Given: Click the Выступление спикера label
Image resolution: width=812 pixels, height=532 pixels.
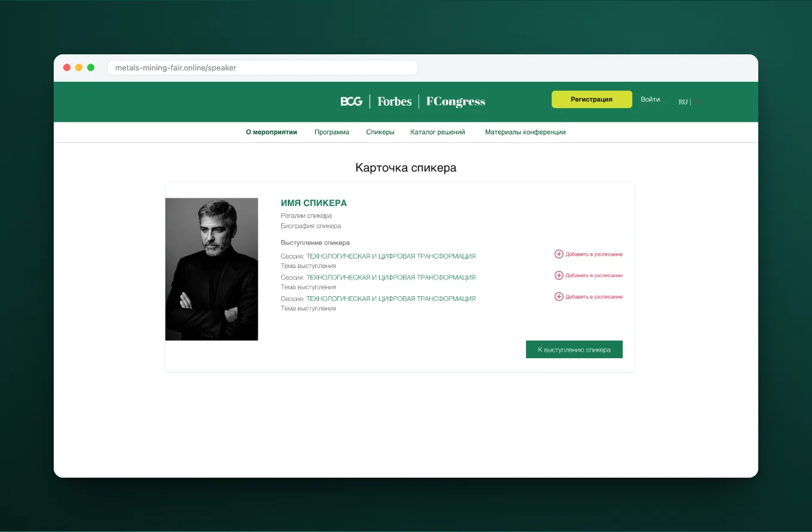Looking at the screenshot, I should click(x=315, y=243).
